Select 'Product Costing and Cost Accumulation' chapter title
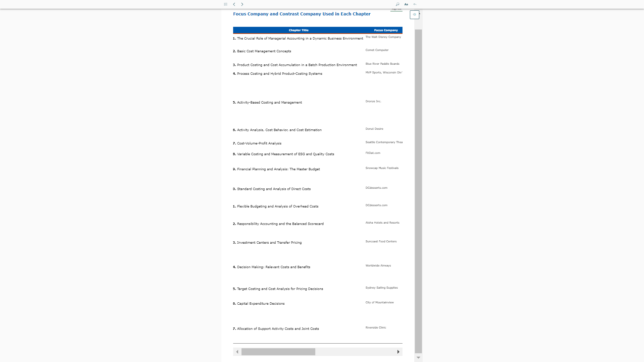The width and height of the screenshot is (644, 362). 297,65
